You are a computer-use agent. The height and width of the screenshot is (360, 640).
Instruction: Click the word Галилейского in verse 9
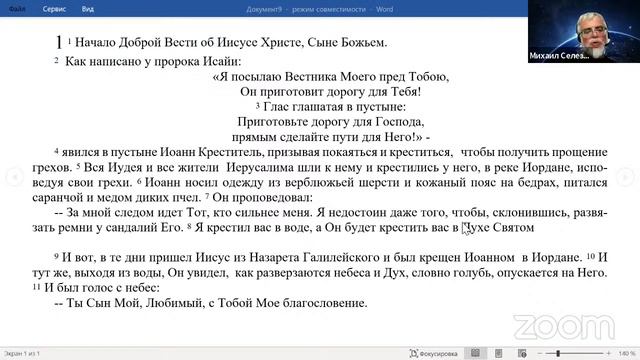pos(341,258)
